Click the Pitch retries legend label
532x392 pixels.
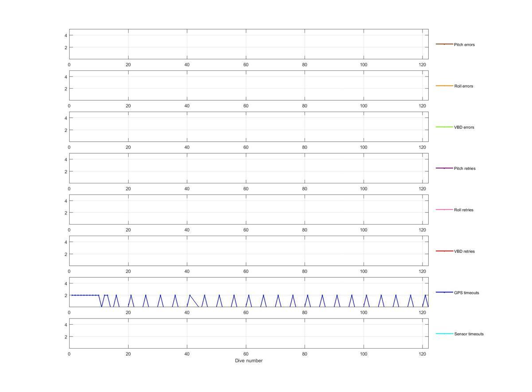point(465,168)
